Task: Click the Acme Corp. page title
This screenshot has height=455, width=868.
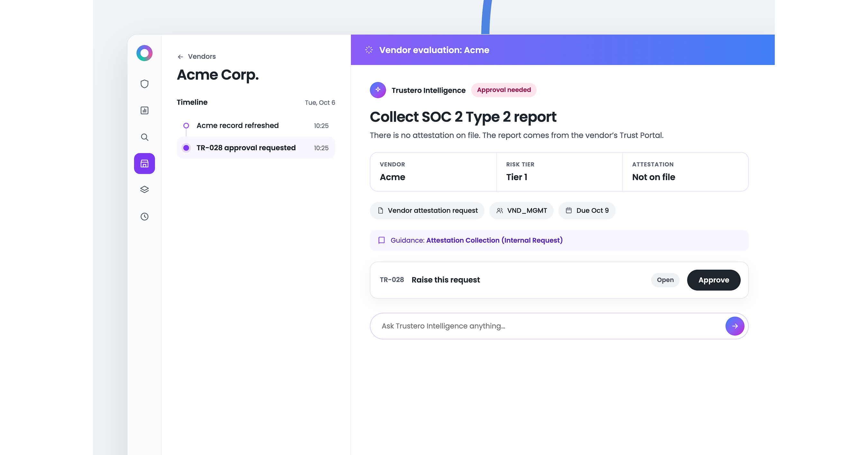Action: [x=218, y=75]
